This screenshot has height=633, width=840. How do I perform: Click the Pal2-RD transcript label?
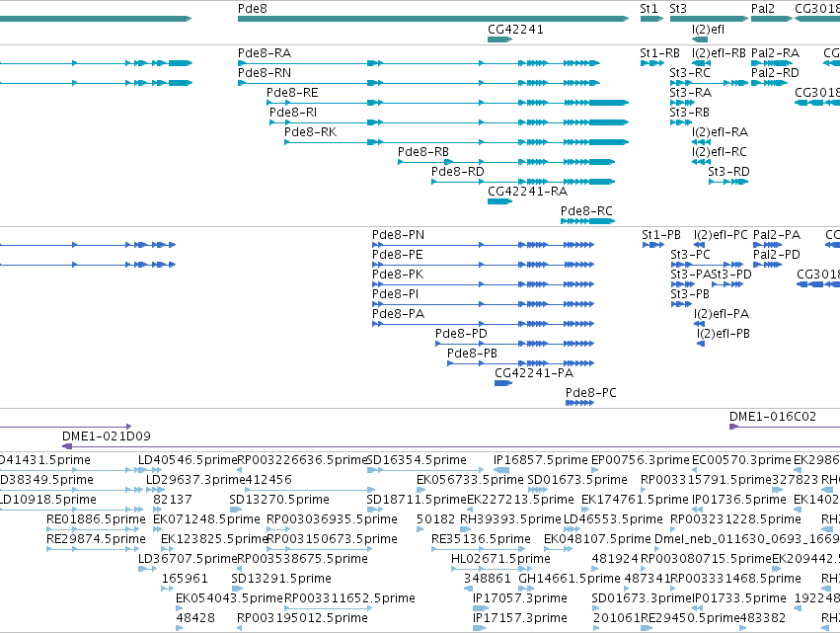[775, 73]
